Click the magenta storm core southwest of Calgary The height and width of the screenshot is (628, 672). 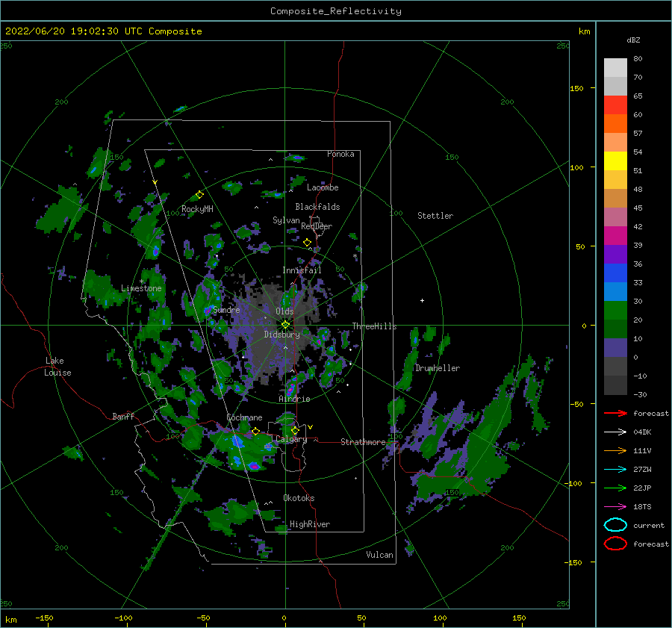[x=254, y=465]
